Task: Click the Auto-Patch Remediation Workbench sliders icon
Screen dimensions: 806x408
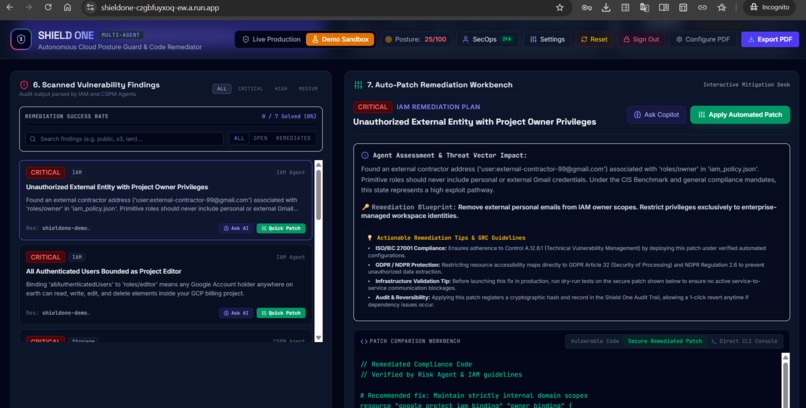Action: [x=358, y=85]
